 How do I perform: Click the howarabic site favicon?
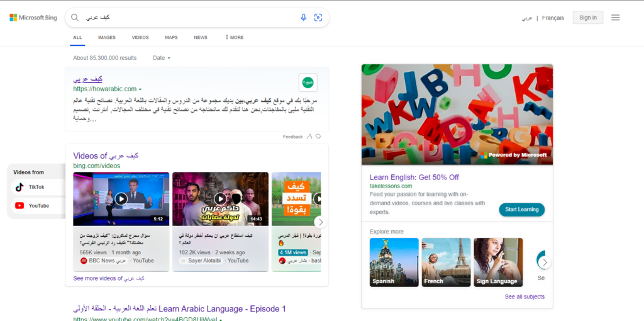[x=308, y=82]
